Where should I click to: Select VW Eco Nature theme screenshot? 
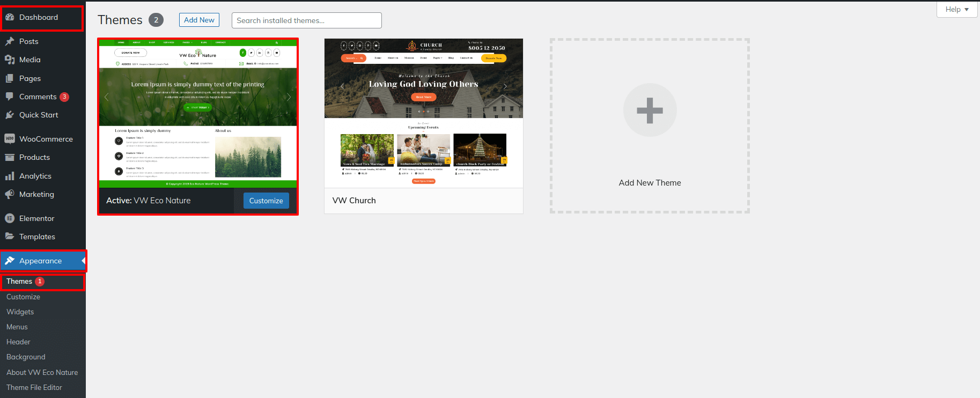click(x=198, y=113)
